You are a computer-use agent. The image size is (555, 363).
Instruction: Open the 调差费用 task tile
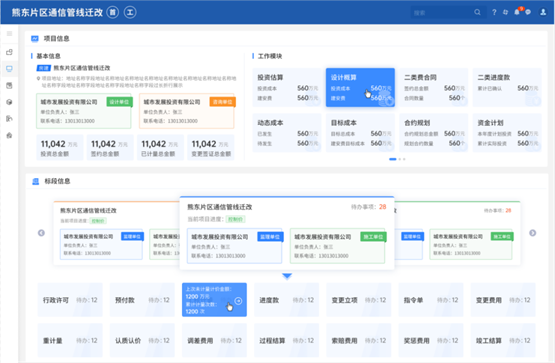coord(214,340)
